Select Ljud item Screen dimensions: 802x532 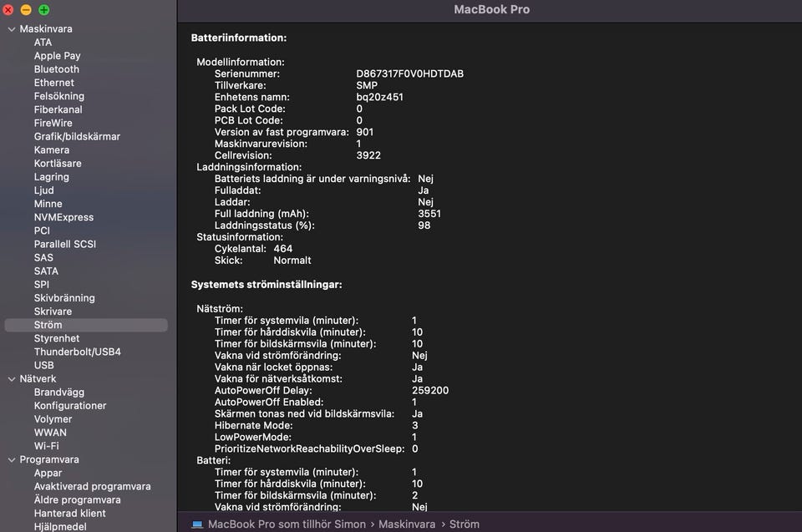pos(44,190)
